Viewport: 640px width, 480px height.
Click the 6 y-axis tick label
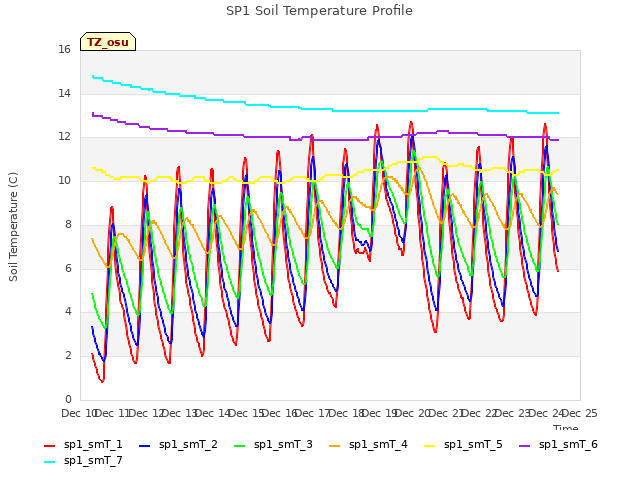[68, 268]
